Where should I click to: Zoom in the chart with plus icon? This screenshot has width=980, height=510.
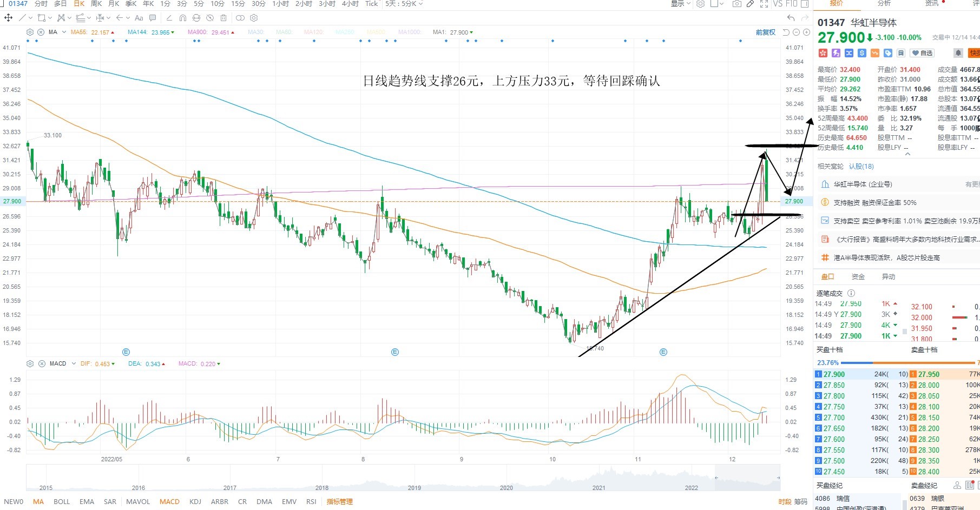coord(806,32)
